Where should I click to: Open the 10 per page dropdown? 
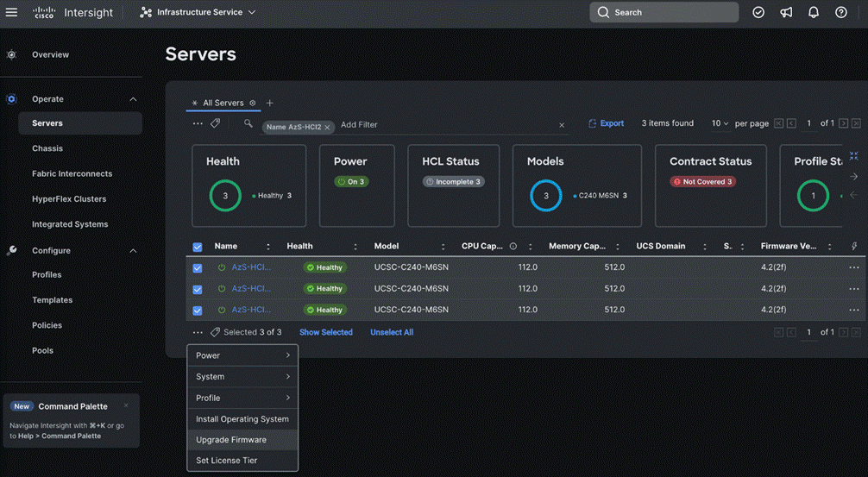(x=720, y=123)
